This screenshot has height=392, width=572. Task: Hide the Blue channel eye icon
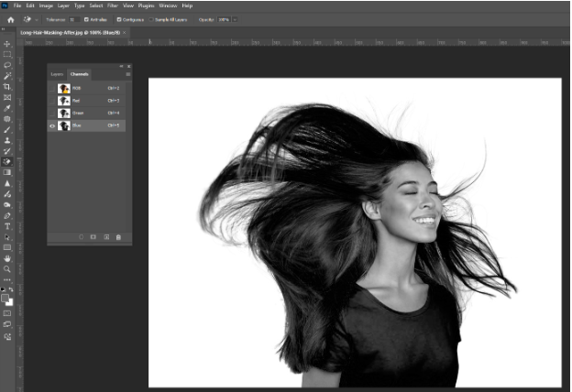point(52,125)
